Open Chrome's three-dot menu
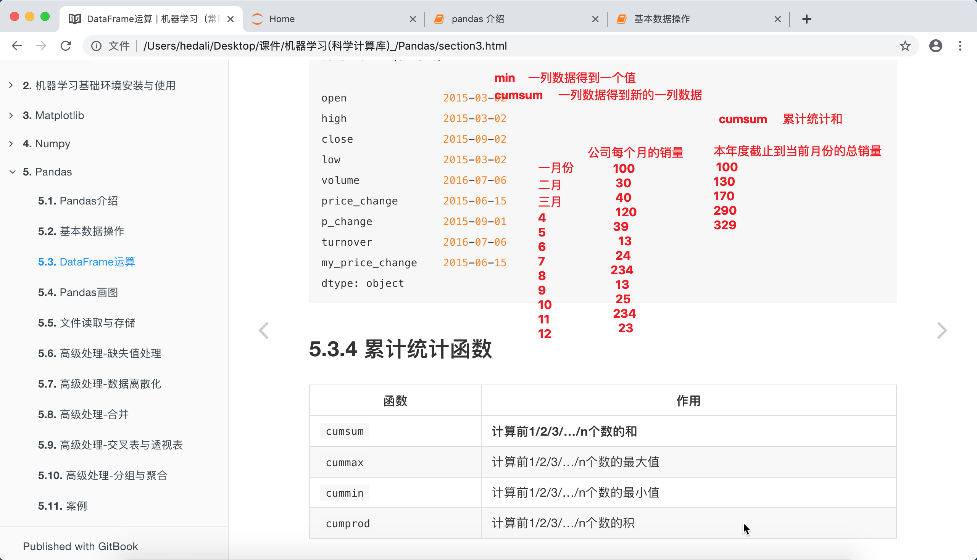 (960, 46)
